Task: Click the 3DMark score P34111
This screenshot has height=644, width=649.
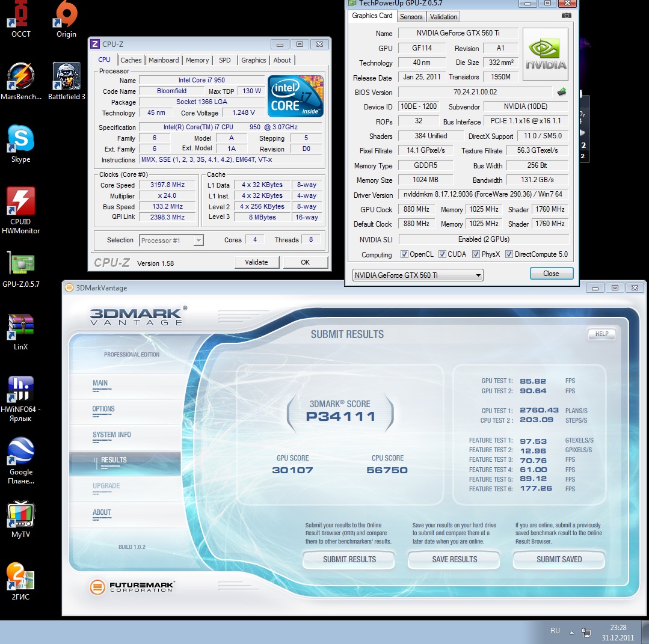Action: 340,416
